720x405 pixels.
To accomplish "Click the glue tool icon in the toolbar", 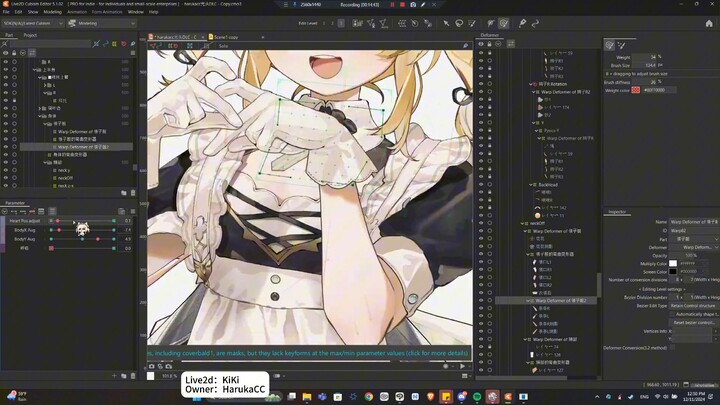I will coord(428,23).
